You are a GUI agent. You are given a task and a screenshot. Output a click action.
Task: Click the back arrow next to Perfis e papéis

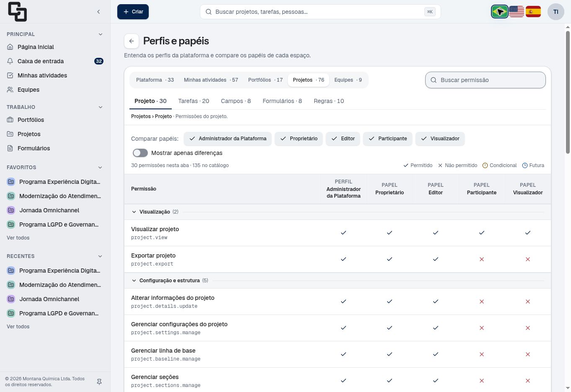(132, 41)
